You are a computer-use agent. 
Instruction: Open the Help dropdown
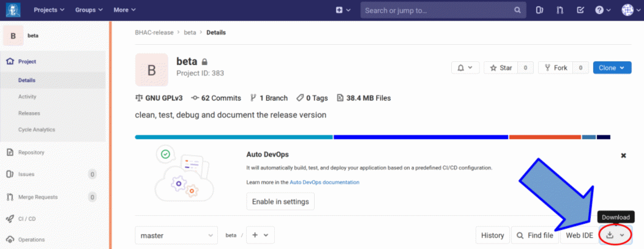tap(604, 10)
